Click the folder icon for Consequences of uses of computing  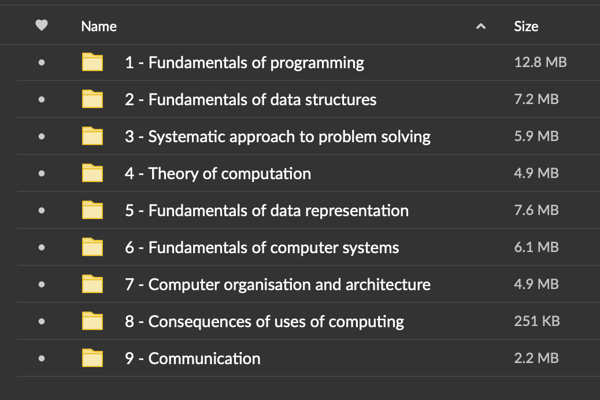(x=93, y=321)
